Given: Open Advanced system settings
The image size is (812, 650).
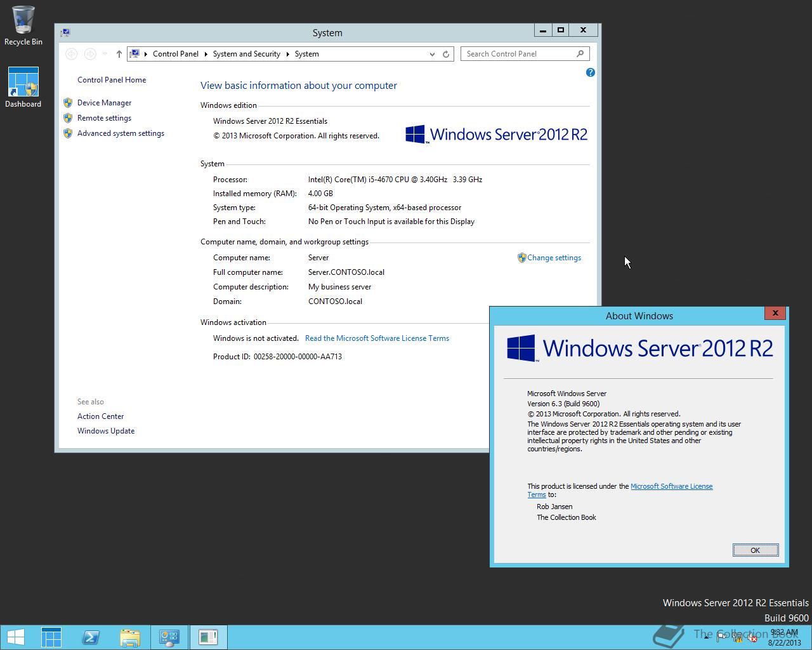Looking at the screenshot, I should (121, 133).
